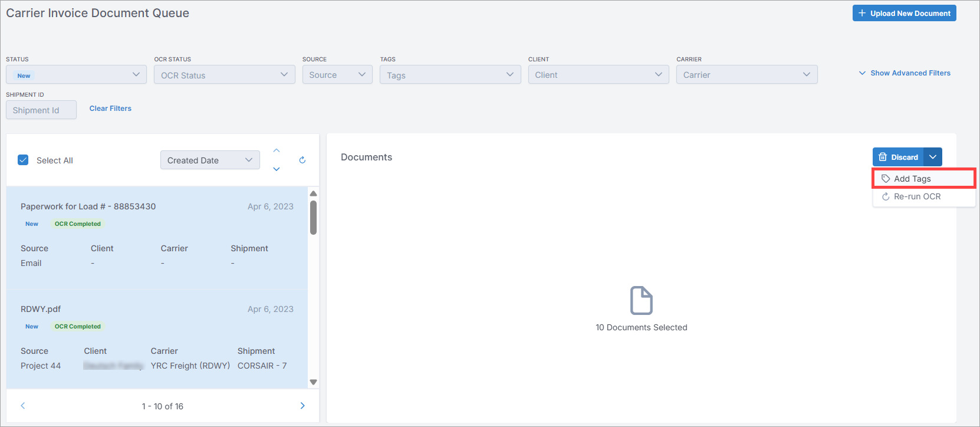The width and height of the screenshot is (980, 427).
Task: Open the Status filter dropdown
Action: click(x=76, y=75)
